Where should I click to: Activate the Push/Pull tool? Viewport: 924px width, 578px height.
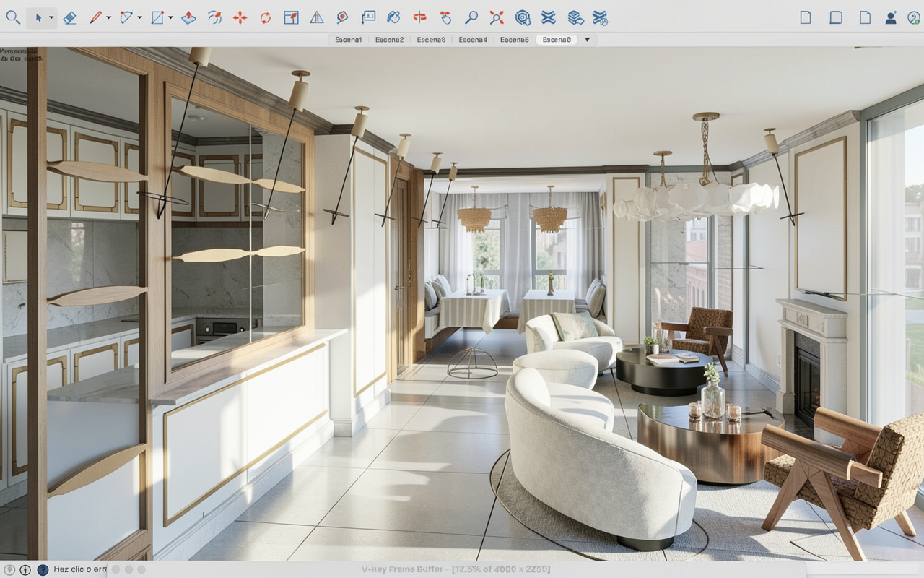pyautogui.click(x=188, y=17)
